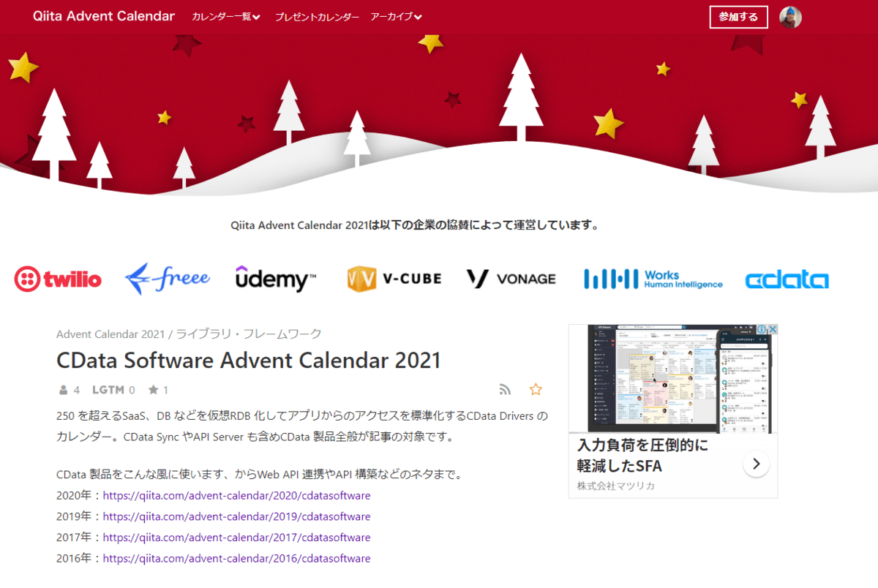878x588 pixels.
Task: Expand the アーカイブ dropdown menu
Action: (x=397, y=17)
